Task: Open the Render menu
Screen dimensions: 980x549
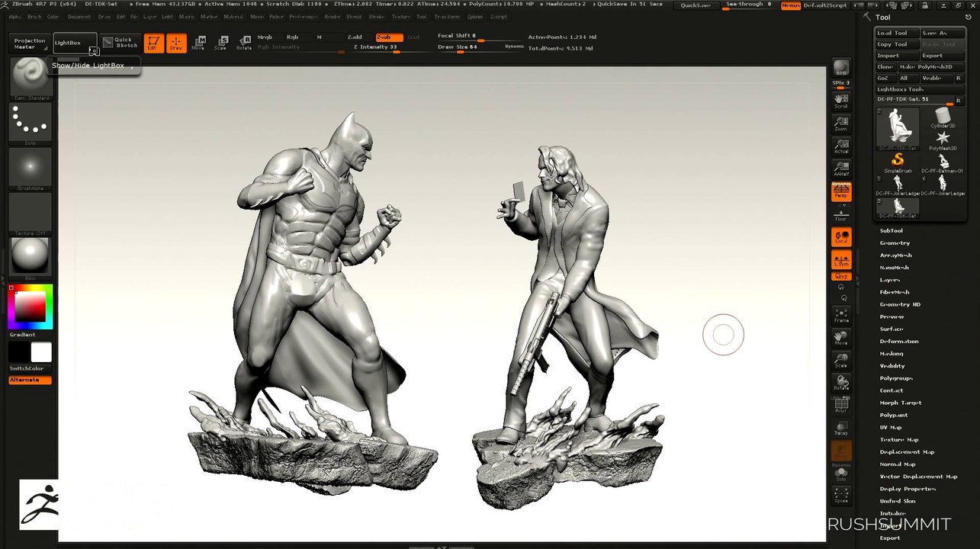Action: tap(333, 16)
